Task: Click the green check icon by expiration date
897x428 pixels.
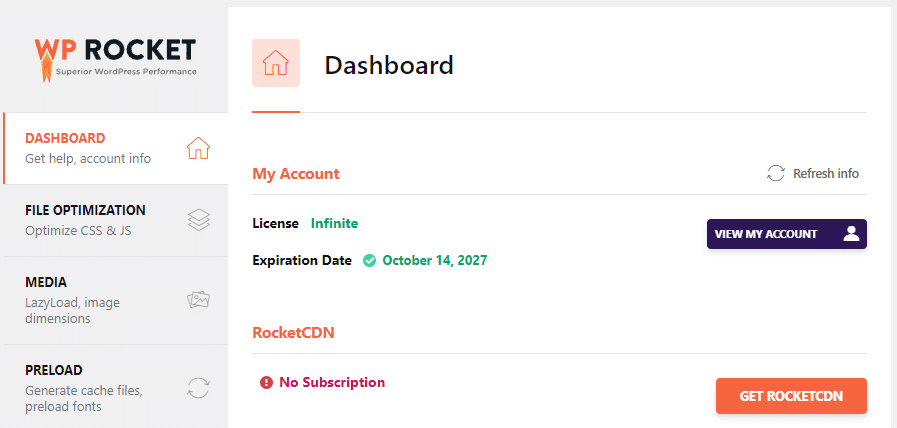Action: pos(369,261)
